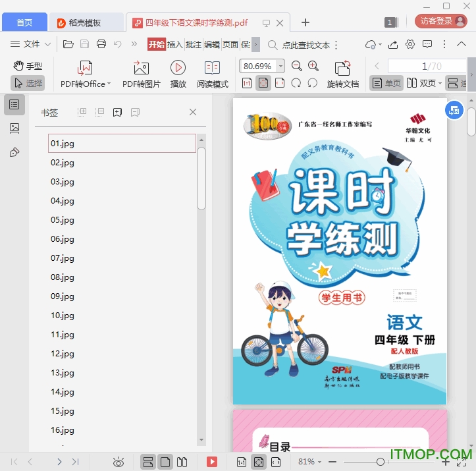Expand toolbar overflow arrow at right edge
Viewport: 476px width, 471px height.
coord(471,74)
